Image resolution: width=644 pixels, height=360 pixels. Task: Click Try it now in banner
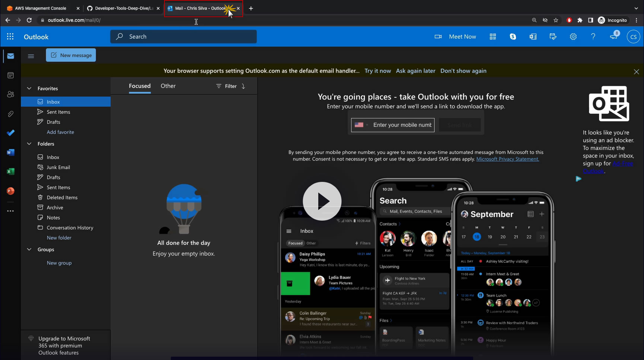tap(377, 71)
